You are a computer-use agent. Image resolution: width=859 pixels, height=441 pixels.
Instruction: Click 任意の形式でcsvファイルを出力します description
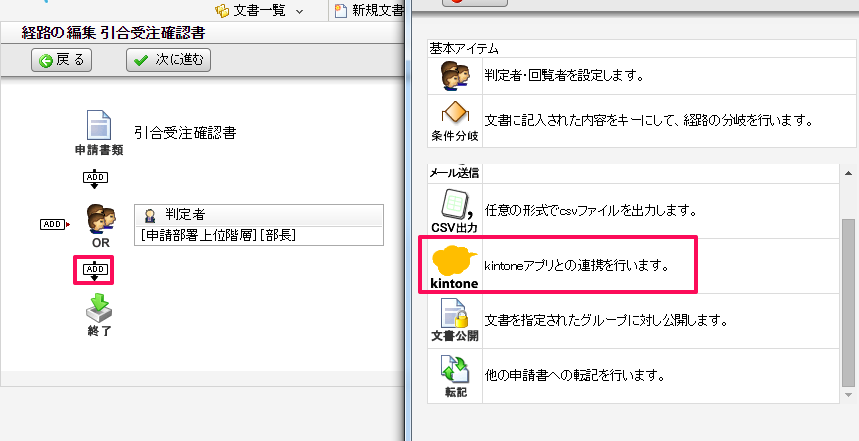pos(590,210)
